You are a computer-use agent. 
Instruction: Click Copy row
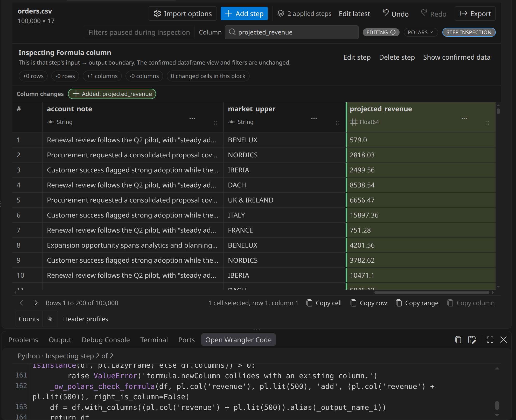click(x=369, y=303)
